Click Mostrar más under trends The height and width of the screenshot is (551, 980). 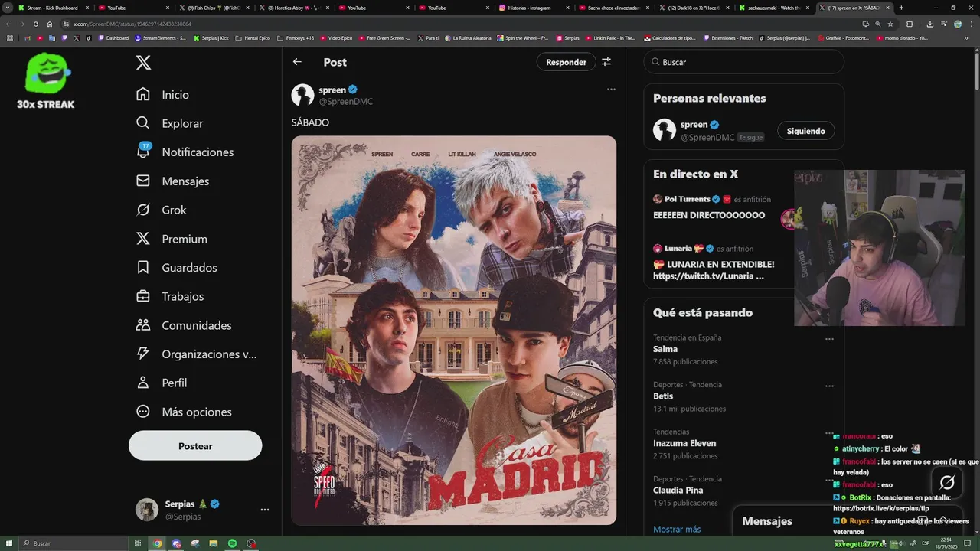(x=677, y=529)
